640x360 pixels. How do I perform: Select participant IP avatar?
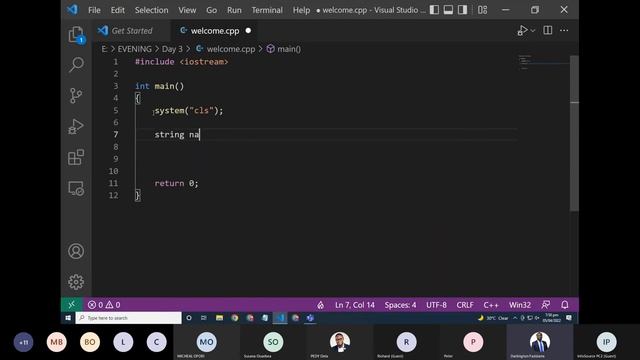point(607,342)
